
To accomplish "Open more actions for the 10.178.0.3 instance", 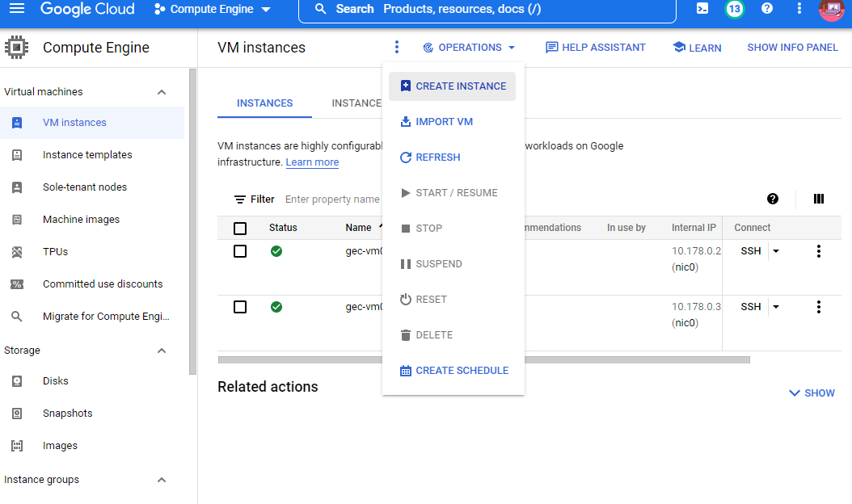I will (x=818, y=307).
